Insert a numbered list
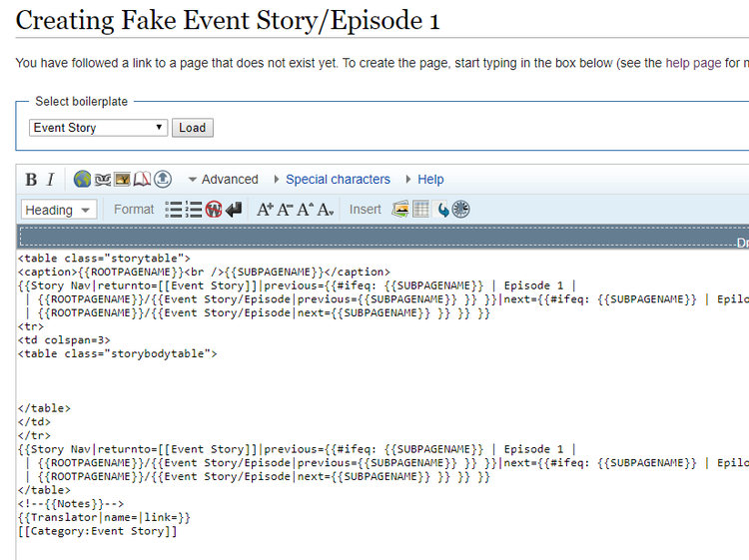The image size is (749, 560). [194, 210]
